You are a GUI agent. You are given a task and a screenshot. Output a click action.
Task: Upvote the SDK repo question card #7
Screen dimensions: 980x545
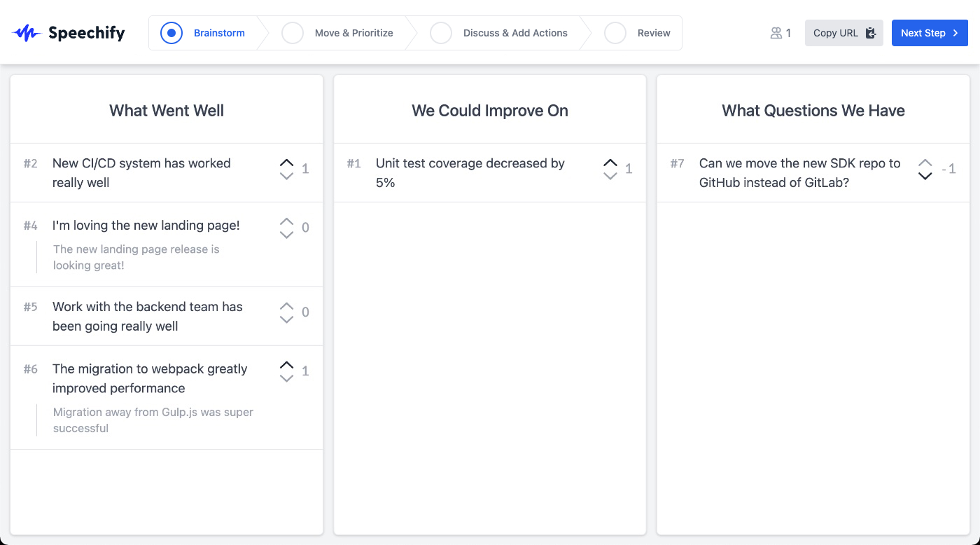click(925, 163)
